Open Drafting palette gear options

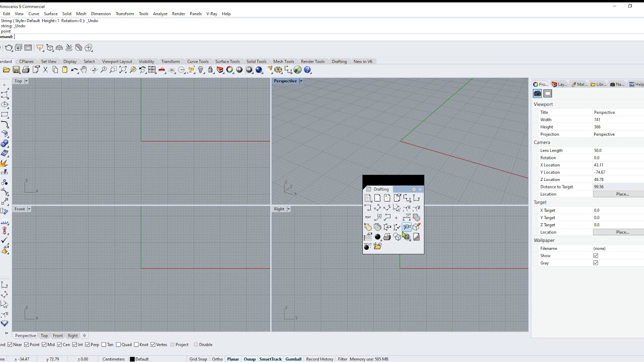414,190
